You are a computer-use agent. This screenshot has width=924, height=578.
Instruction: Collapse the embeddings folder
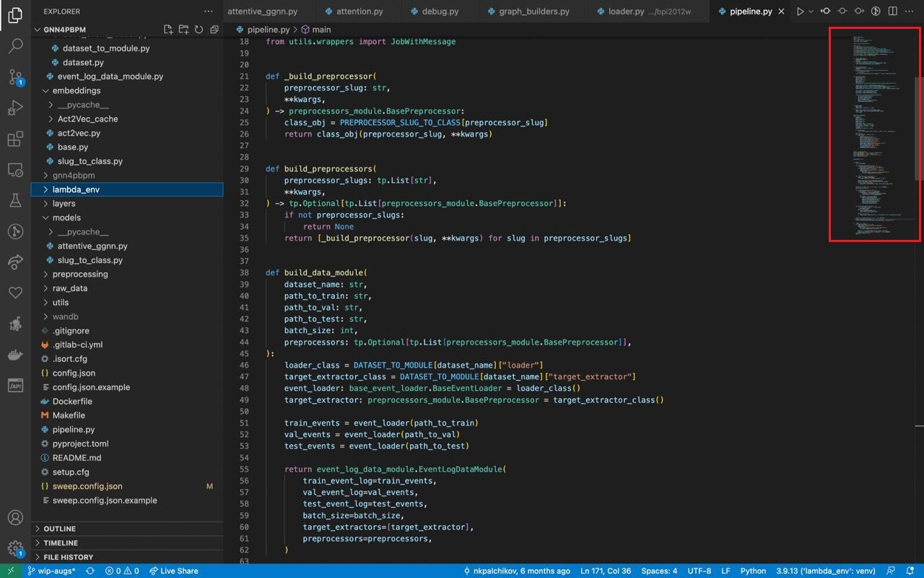127,90
